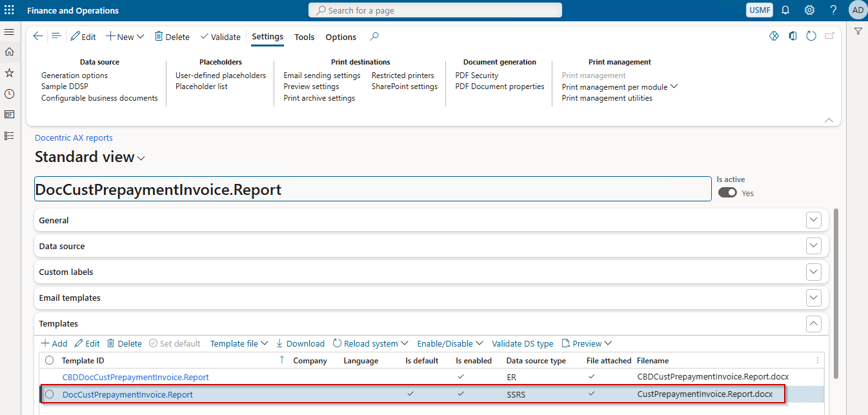Open PDF Security

pyautogui.click(x=477, y=76)
